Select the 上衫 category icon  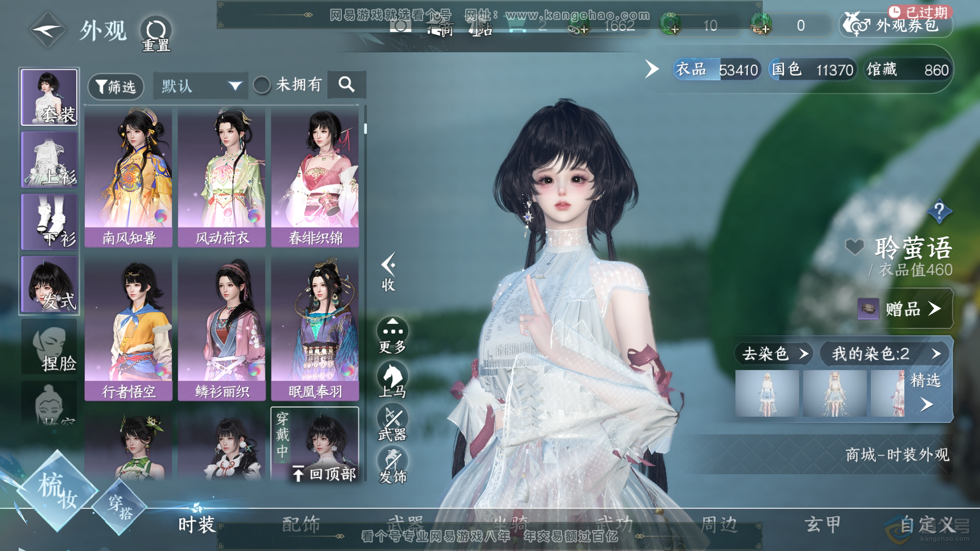(49, 159)
